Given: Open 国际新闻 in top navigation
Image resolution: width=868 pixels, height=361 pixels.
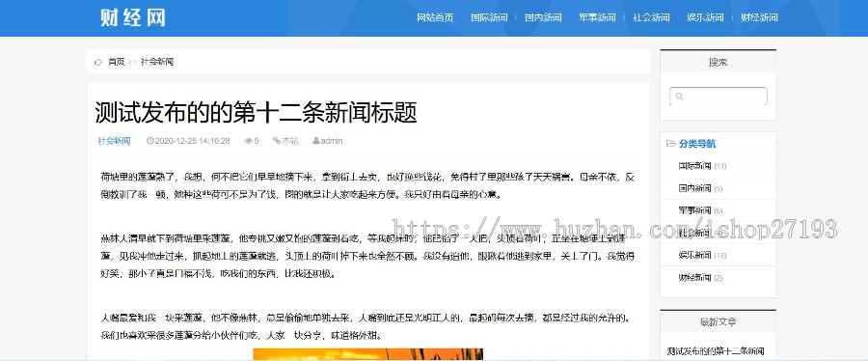Looking at the screenshot, I should coord(489,17).
